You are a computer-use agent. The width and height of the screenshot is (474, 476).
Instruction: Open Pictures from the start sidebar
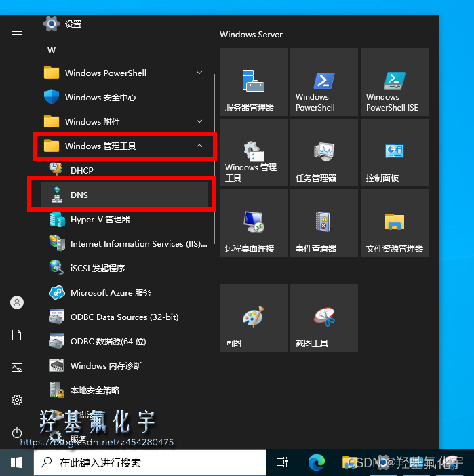coord(17,368)
